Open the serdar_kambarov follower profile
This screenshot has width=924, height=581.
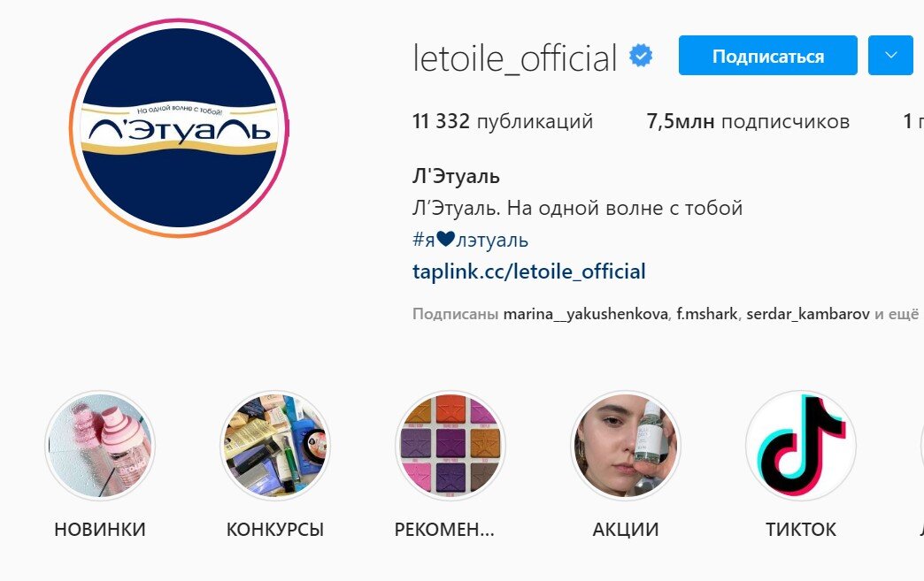click(808, 314)
